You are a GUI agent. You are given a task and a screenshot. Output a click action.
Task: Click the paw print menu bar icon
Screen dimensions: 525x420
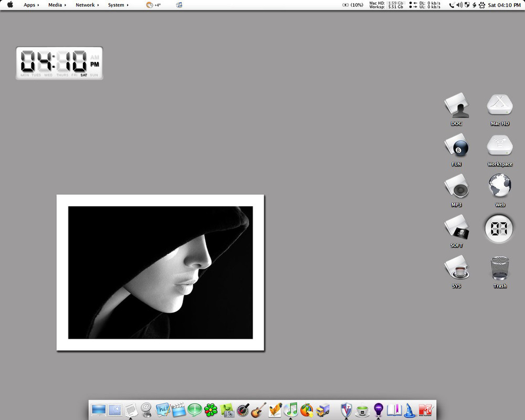tap(482, 5)
